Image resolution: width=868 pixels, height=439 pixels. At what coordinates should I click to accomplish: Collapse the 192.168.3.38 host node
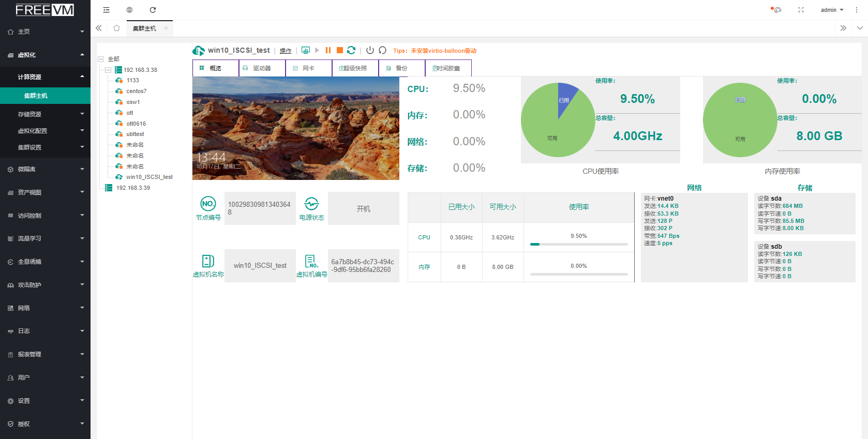[108, 70]
